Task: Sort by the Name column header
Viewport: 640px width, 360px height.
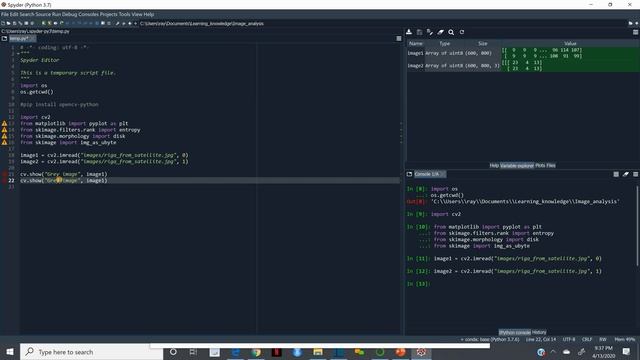Action: 416,43
